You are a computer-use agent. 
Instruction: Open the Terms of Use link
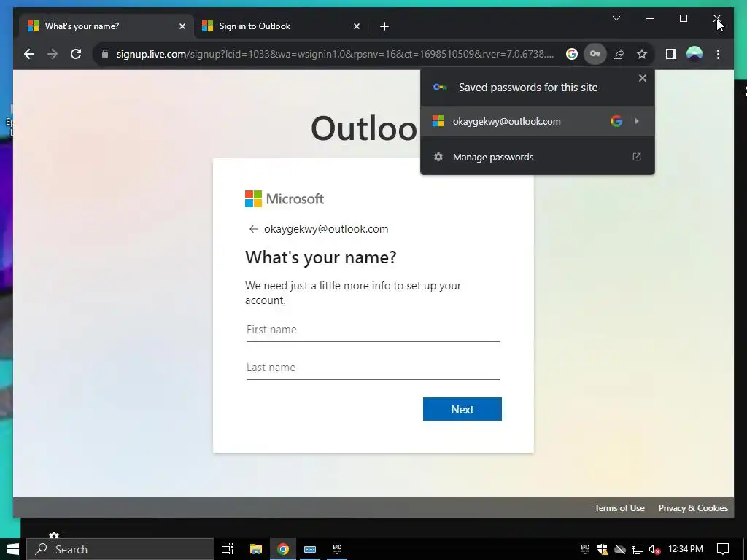619,508
